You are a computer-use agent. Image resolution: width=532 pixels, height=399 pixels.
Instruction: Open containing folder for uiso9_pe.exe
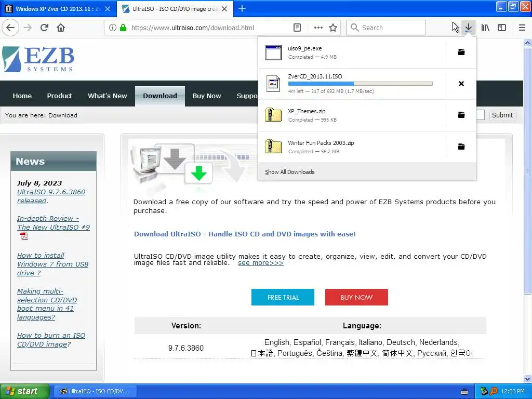[461, 52]
